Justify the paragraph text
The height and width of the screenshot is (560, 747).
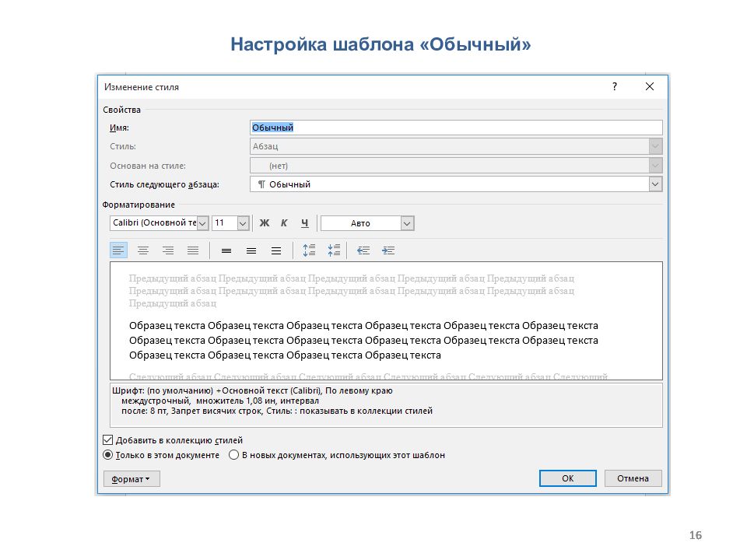pyautogui.click(x=192, y=250)
